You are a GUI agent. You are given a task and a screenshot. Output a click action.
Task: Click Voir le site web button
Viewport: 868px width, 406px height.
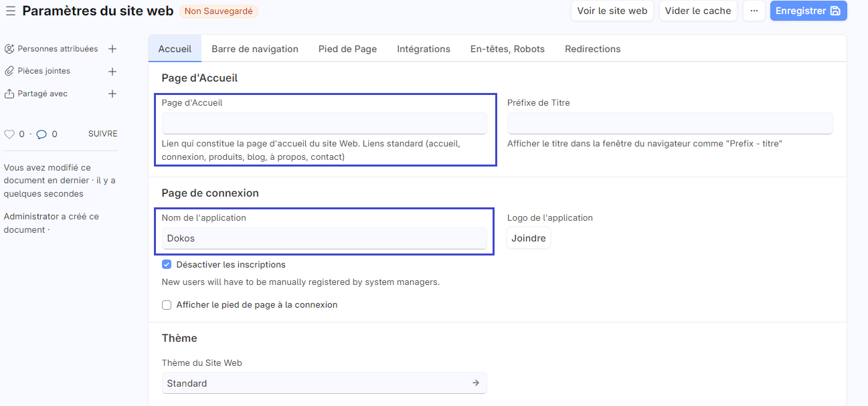(x=612, y=11)
